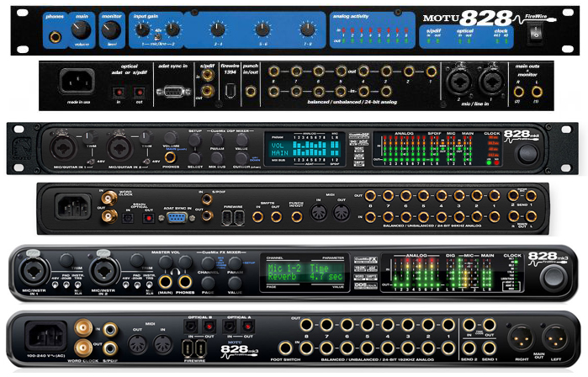Screen dimensions: 588x377
Task: Click the PHONES jack on 828mkII front
Action: click(170, 157)
